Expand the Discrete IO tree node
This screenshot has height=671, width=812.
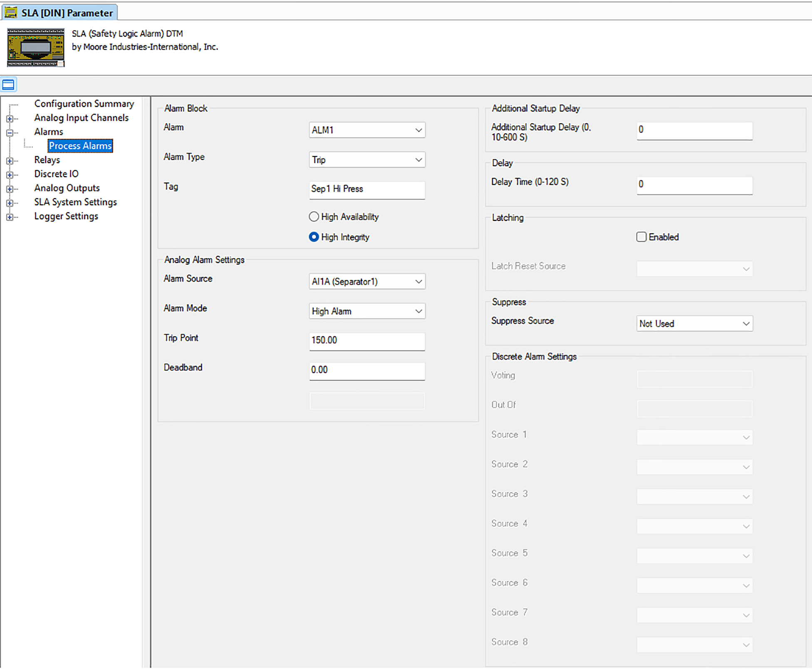[10, 175]
